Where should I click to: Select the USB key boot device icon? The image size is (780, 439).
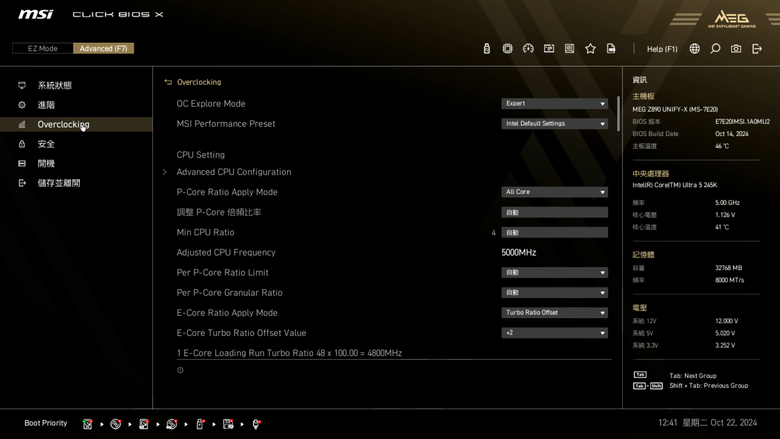click(x=200, y=424)
